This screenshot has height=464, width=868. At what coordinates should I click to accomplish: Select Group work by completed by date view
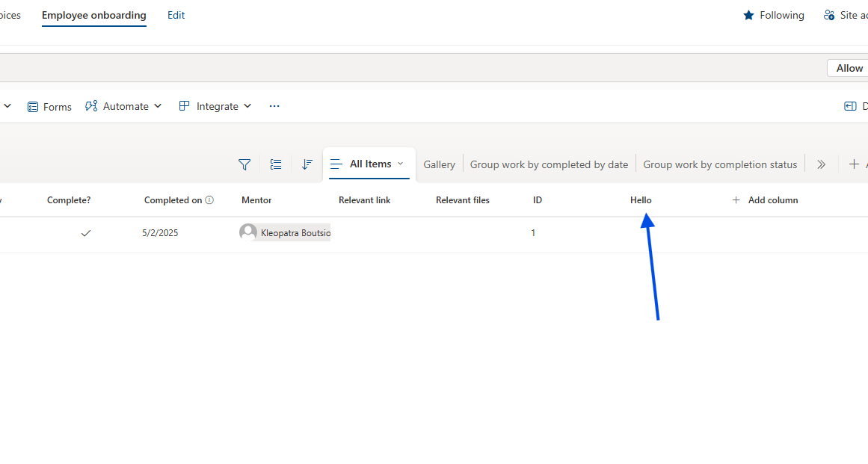coord(549,164)
